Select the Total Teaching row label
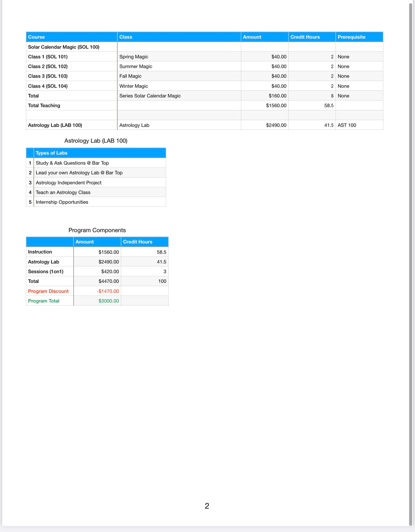Image resolution: width=415 pixels, height=532 pixels. 44,105
